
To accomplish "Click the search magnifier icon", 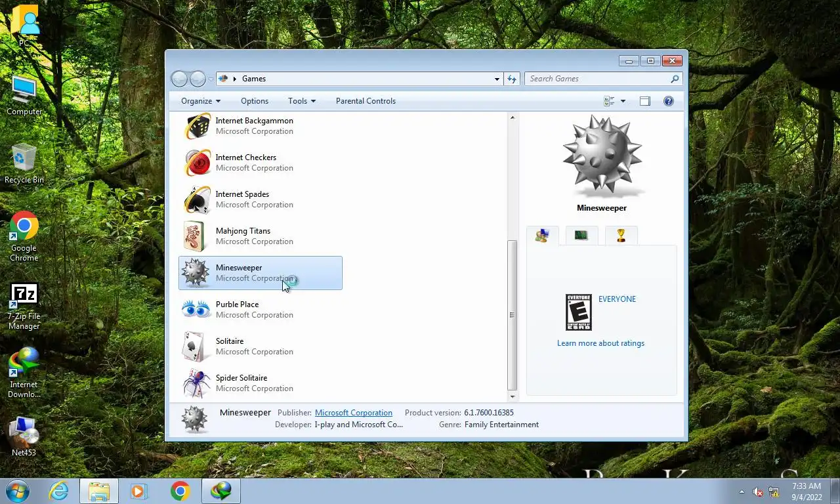I will tap(675, 79).
